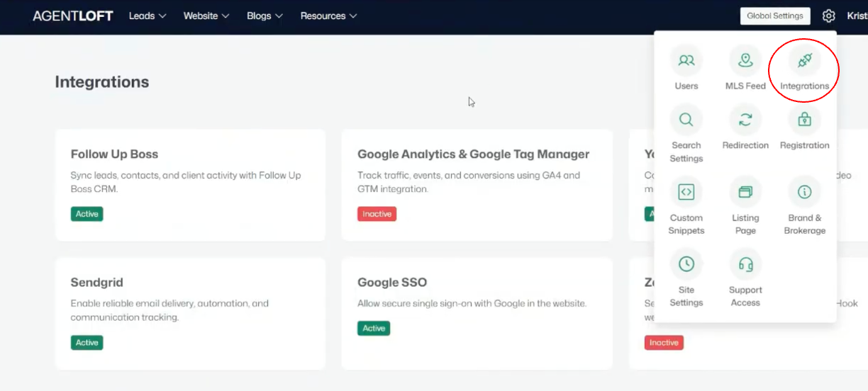Screen dimensions: 868x391
Task: Click the Global Settings button
Action: tap(774, 16)
